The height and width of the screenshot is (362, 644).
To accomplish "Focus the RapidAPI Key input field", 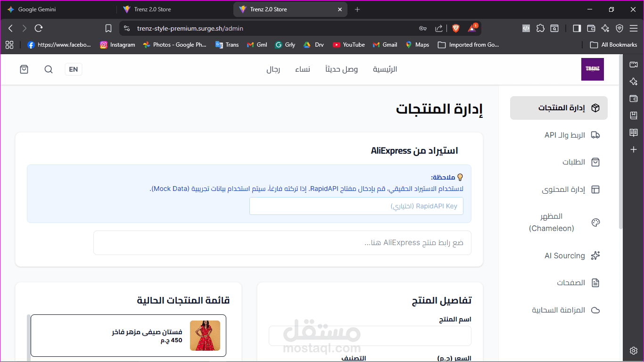I will 356,206.
